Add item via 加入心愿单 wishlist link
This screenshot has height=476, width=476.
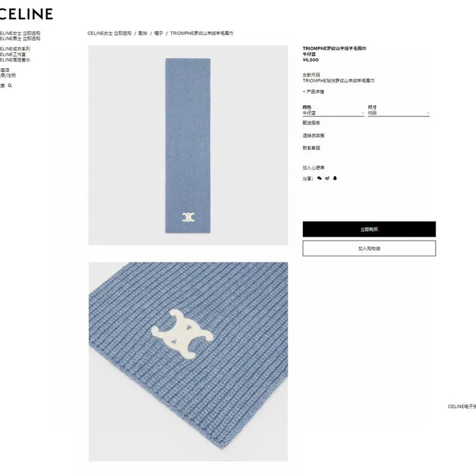(313, 167)
